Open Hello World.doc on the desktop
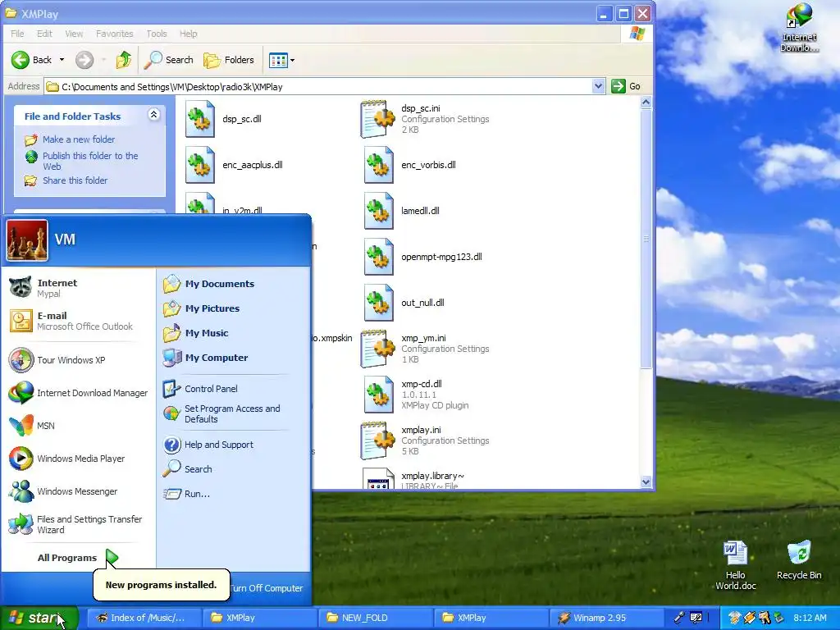 (x=736, y=565)
